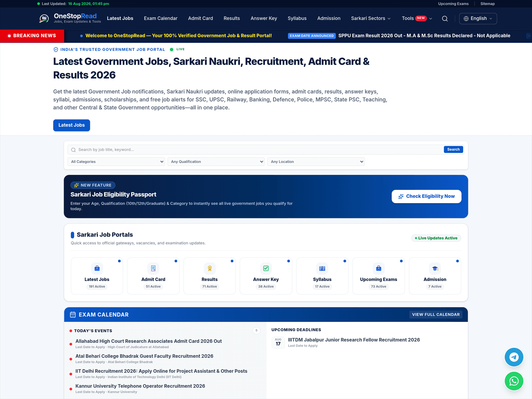The width and height of the screenshot is (532, 399).
Task: Click the Results award ribbon icon
Action: (210, 268)
